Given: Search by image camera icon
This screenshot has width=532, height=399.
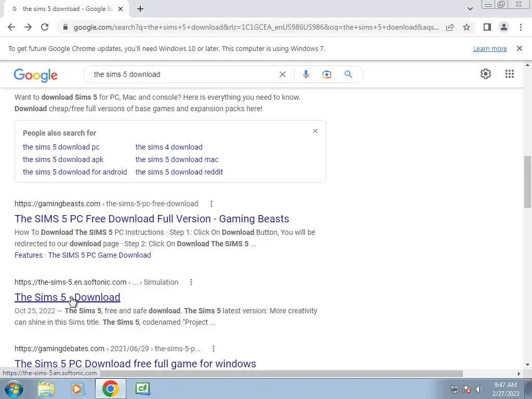Looking at the screenshot, I should pyautogui.click(x=326, y=74).
